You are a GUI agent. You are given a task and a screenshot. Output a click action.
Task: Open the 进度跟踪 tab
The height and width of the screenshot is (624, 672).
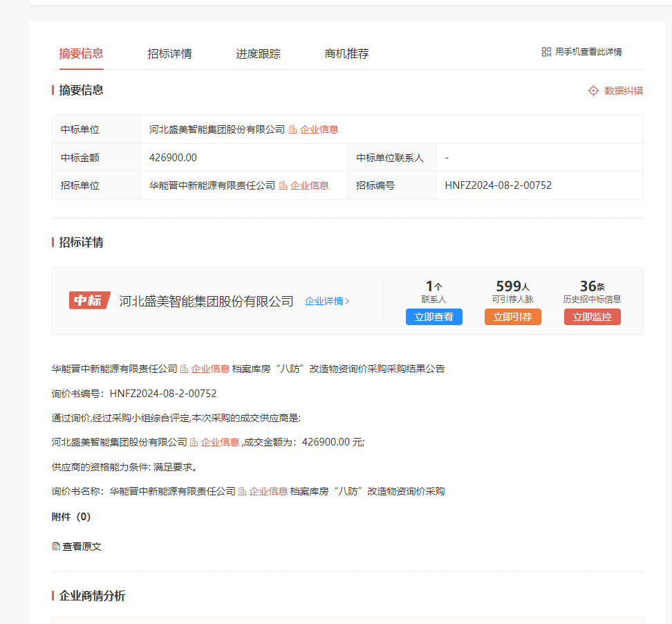click(x=259, y=53)
